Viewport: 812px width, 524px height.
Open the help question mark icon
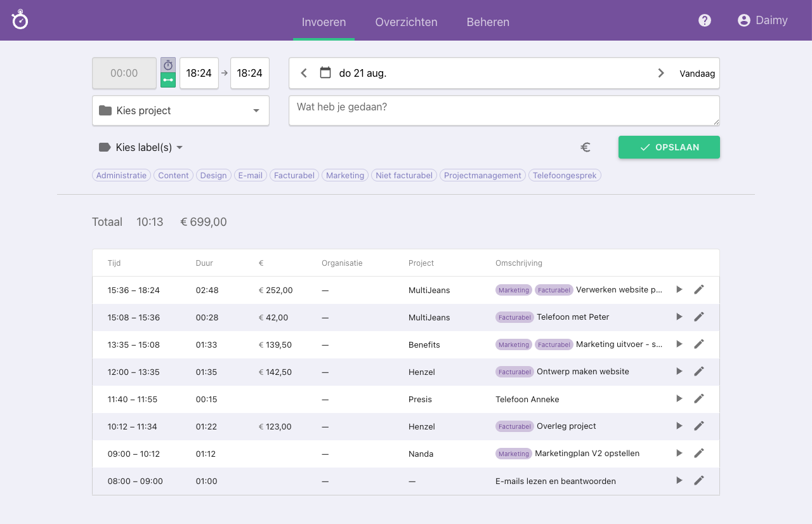click(x=704, y=20)
